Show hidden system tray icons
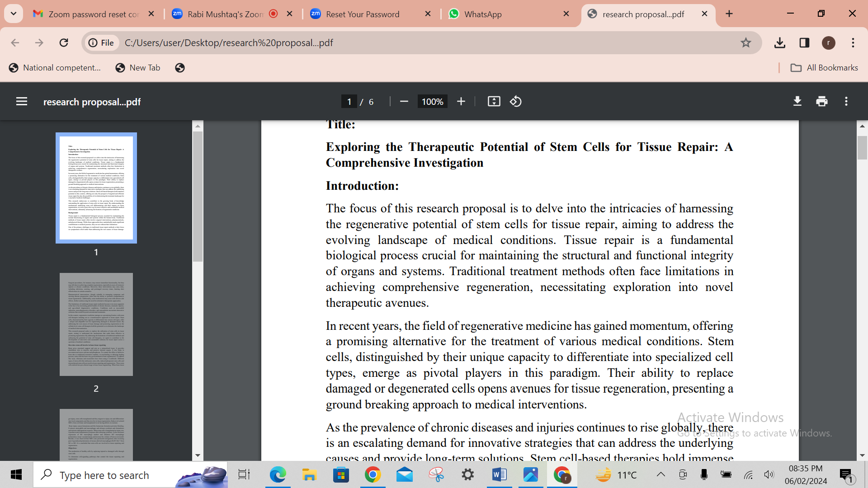868x488 pixels. (661, 474)
